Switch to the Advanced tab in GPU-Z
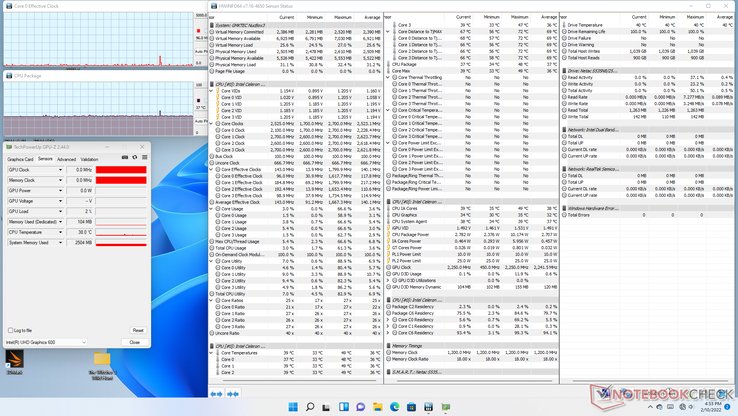 66,159
